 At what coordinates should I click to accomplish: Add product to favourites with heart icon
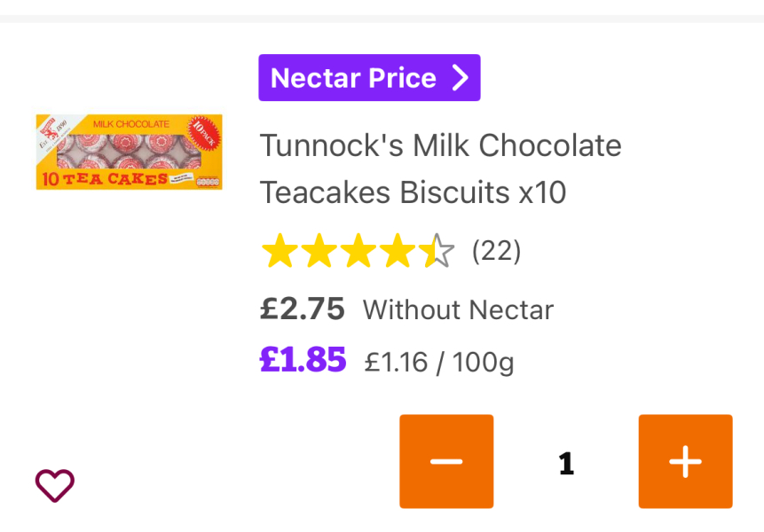[x=55, y=485]
